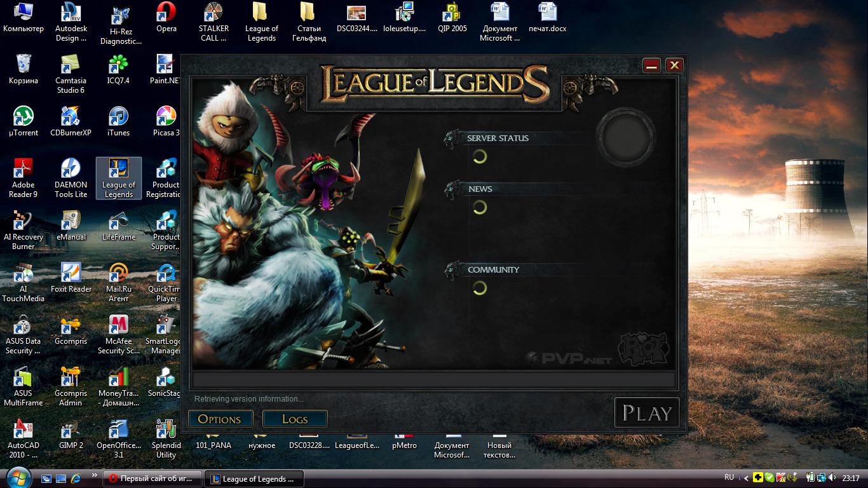Screen dimensions: 868x488
Task: Open the pMetro desktop shortcut
Action: [404, 442]
